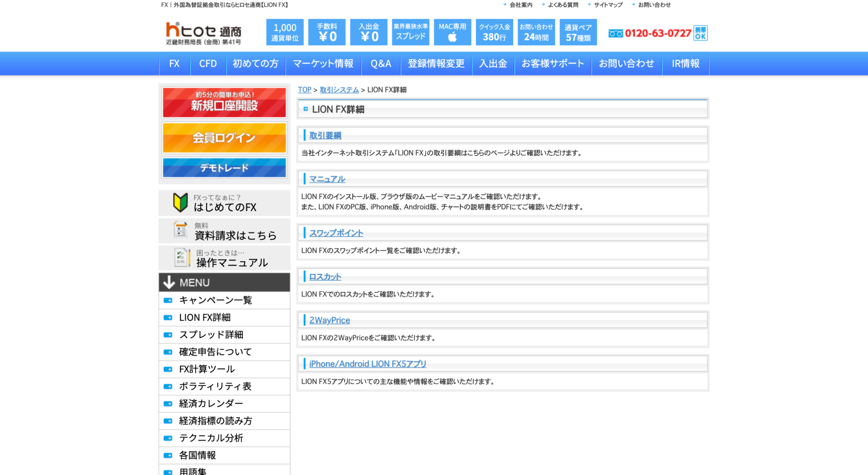This screenshot has height=475, width=868.
Task: Open the お問い合わせ link in top header
Action: coord(654,5)
